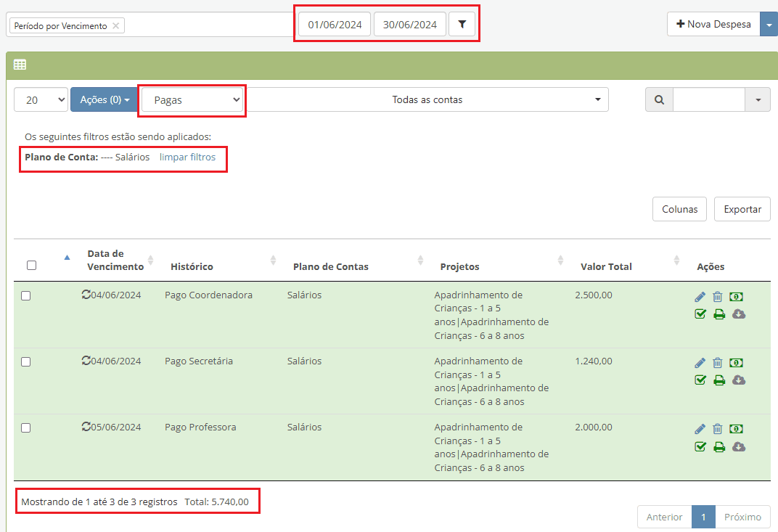Click the Próximo pagination button
Image resolution: width=778 pixels, height=532 pixels.
[742, 517]
